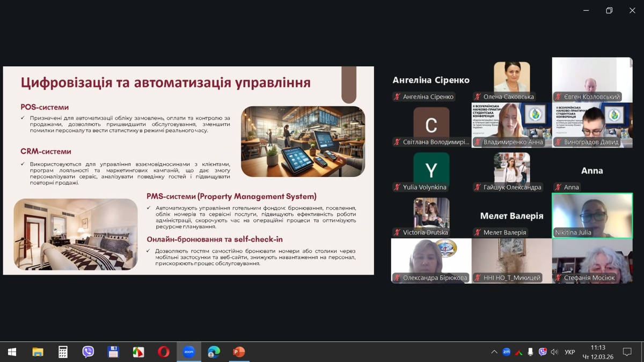Click the Zoom icon in the taskbar

(x=189, y=352)
